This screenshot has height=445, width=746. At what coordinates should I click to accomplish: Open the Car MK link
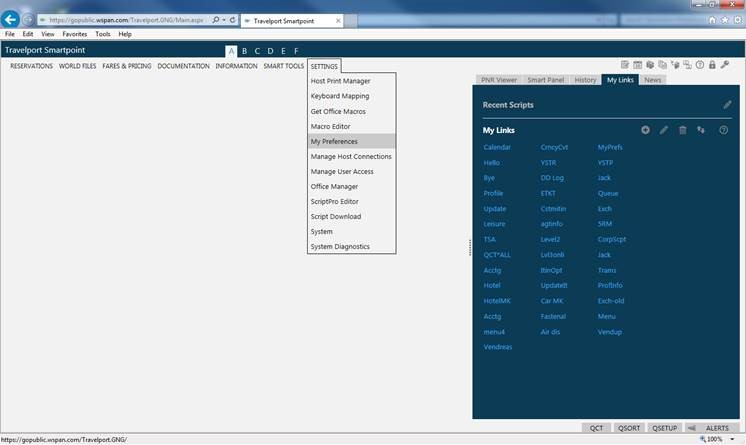(x=552, y=301)
